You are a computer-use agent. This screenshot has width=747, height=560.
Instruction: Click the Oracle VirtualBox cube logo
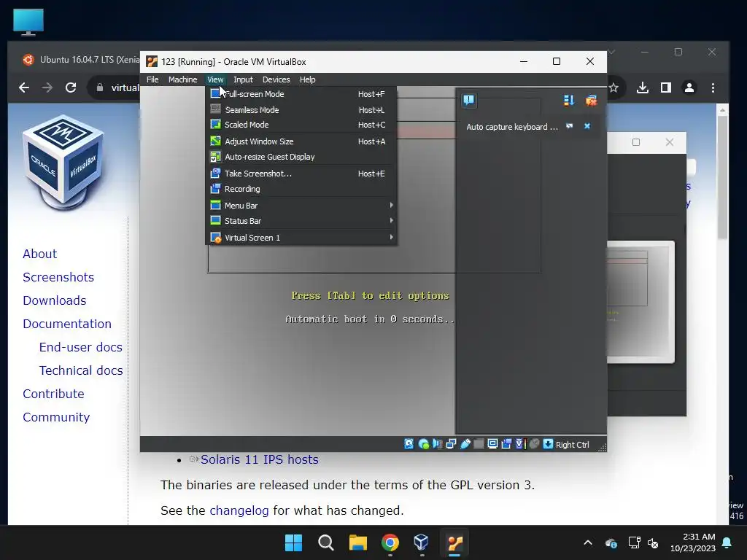(x=63, y=162)
